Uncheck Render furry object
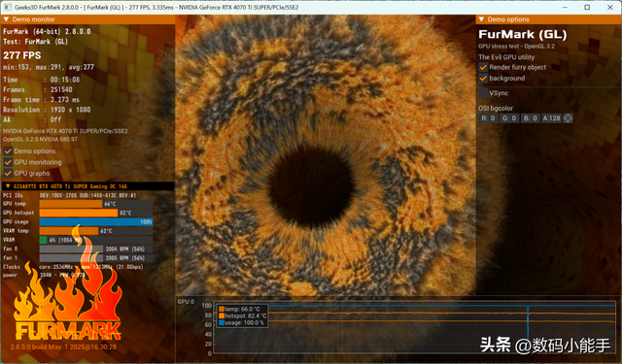The height and width of the screenshot is (364, 622). [x=483, y=67]
